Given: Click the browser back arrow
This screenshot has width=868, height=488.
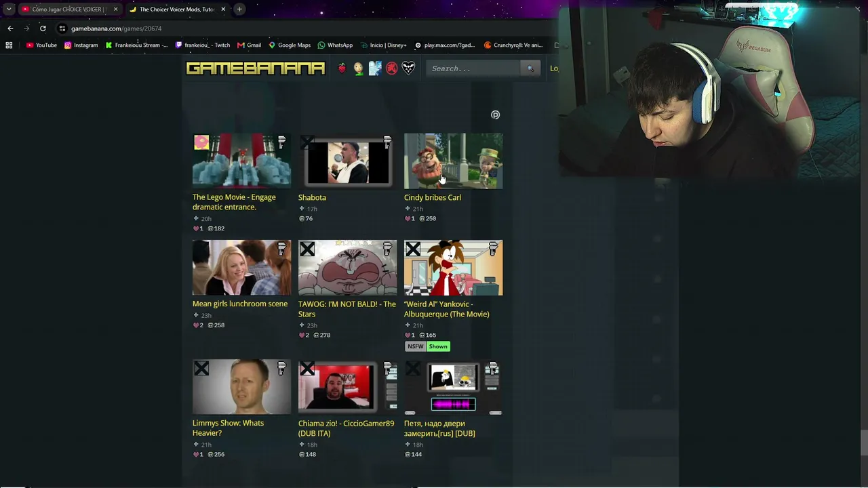Looking at the screenshot, I should [10, 28].
